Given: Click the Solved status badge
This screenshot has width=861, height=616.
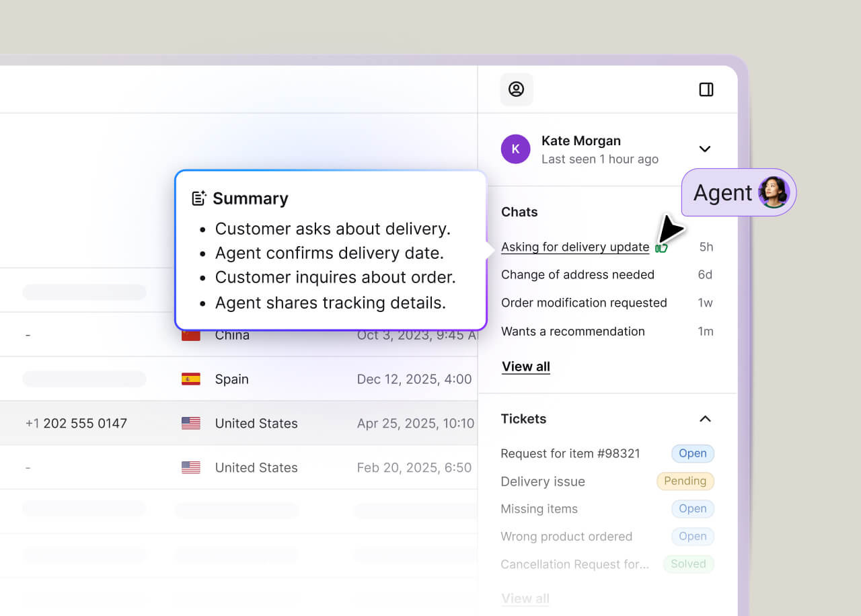Looking at the screenshot, I should click(688, 564).
